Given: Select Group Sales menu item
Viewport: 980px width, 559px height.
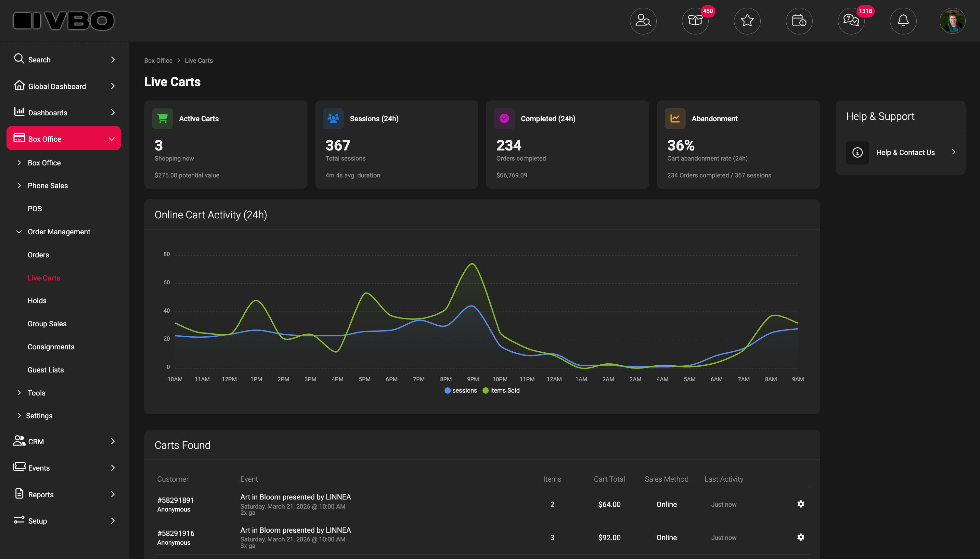Looking at the screenshot, I should pos(47,324).
